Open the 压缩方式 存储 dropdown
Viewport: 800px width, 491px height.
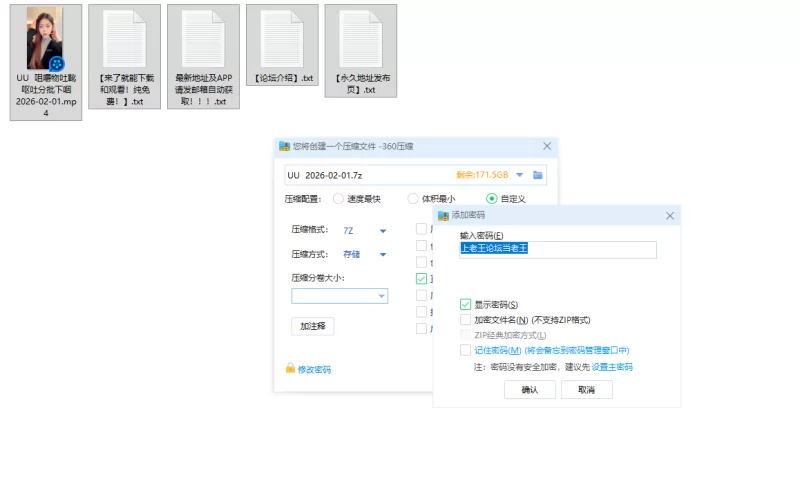[x=383, y=255]
